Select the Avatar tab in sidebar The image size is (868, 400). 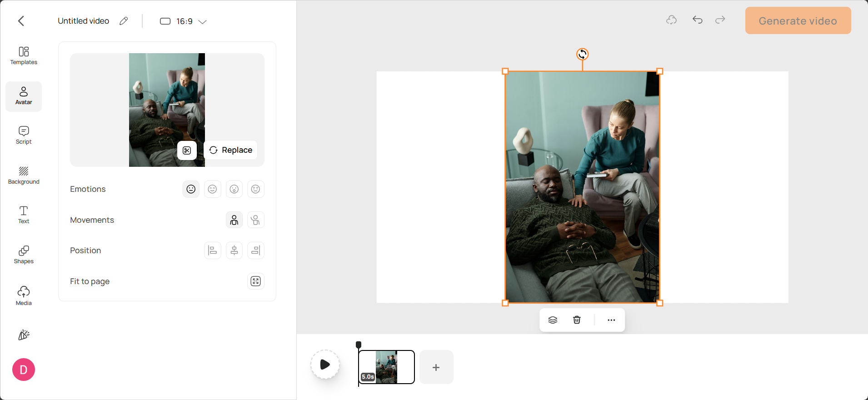(24, 96)
